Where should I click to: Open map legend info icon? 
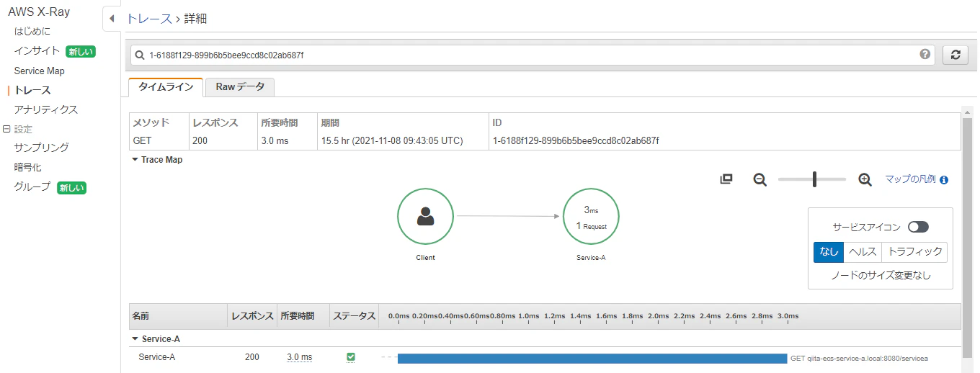coord(944,180)
